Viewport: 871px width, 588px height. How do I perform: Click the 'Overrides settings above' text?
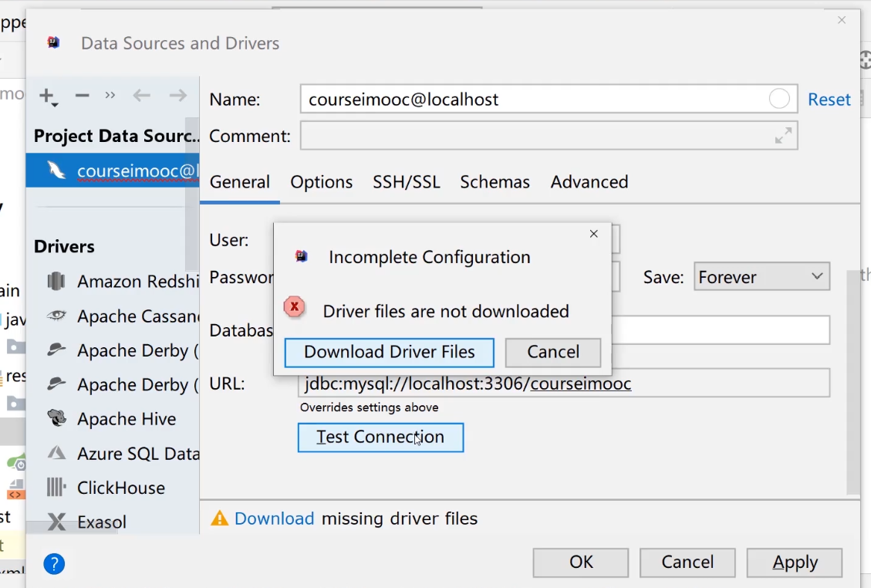[369, 407]
